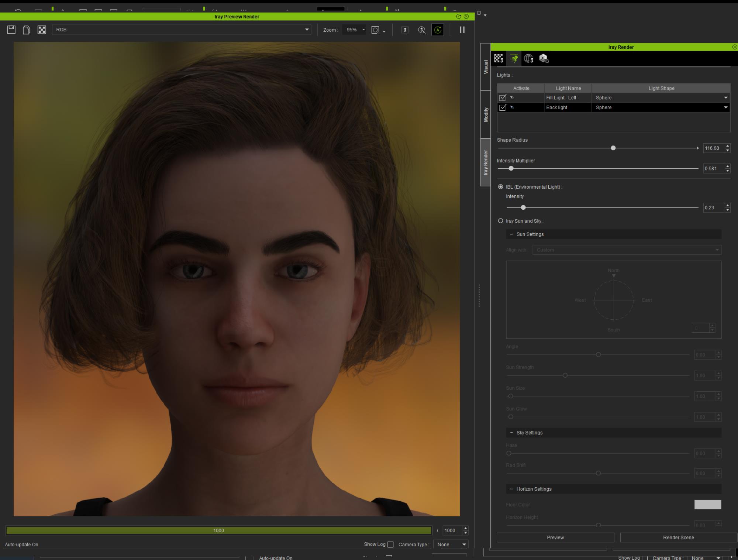Toggle the auto-update A refresh icon
Screen dimensions: 738x560
[438, 30]
